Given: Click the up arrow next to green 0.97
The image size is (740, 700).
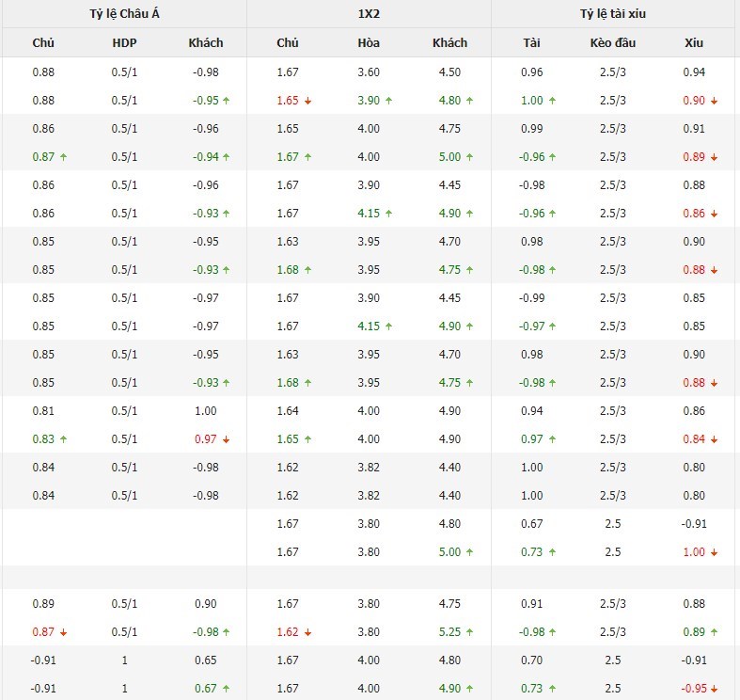Looking at the screenshot, I should [552, 439].
